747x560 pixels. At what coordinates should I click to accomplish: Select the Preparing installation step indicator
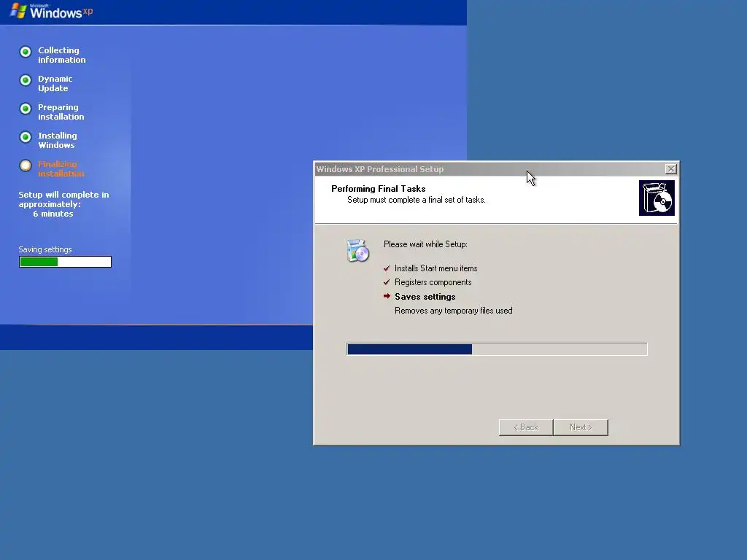click(26, 109)
